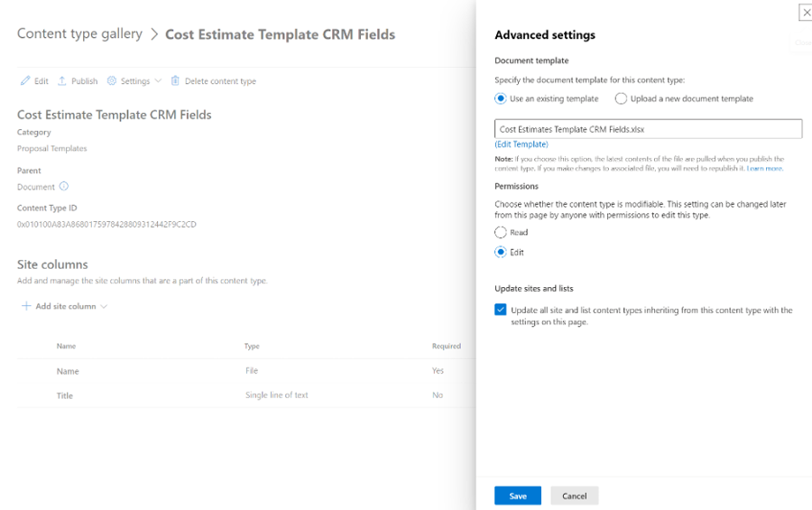812x510 pixels.
Task: Toggle Update all site and list content types checkbox
Action: (500, 310)
